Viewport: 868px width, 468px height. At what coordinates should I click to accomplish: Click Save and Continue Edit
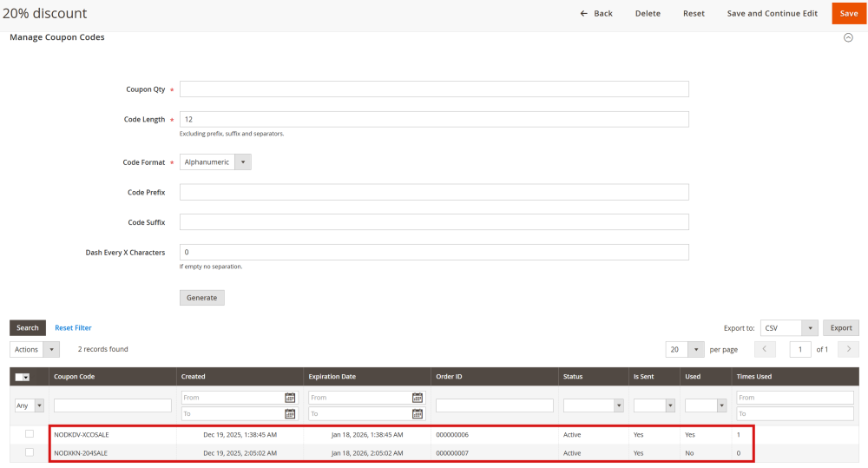(773, 13)
